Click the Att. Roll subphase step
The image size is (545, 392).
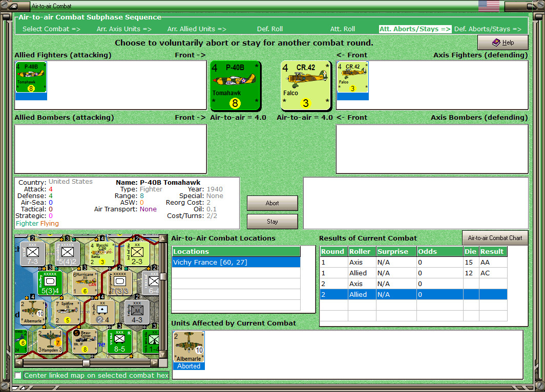click(342, 29)
